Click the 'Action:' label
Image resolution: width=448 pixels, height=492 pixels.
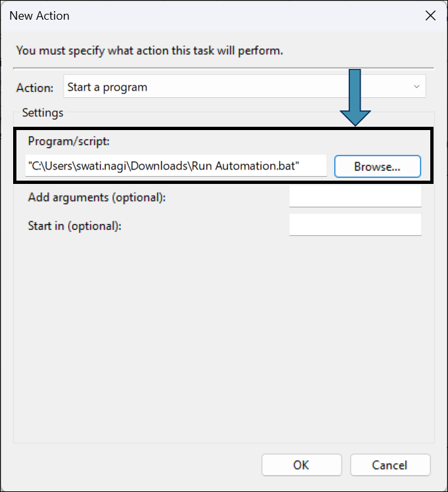[35, 87]
